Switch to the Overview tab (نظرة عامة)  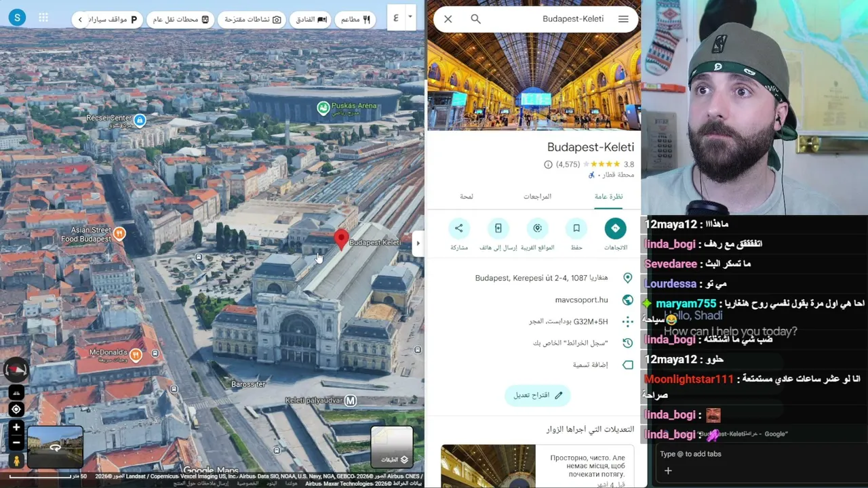pos(608,197)
